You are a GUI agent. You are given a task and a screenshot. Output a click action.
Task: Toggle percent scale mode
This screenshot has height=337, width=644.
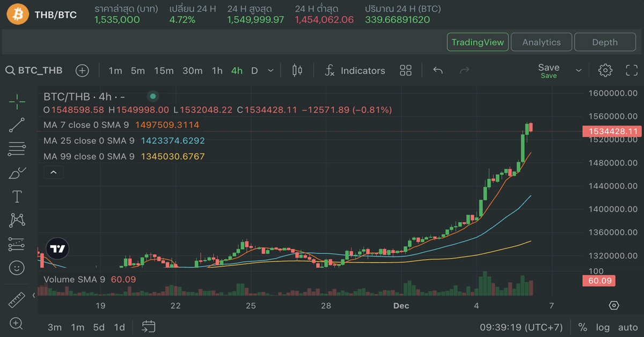pyautogui.click(x=582, y=327)
